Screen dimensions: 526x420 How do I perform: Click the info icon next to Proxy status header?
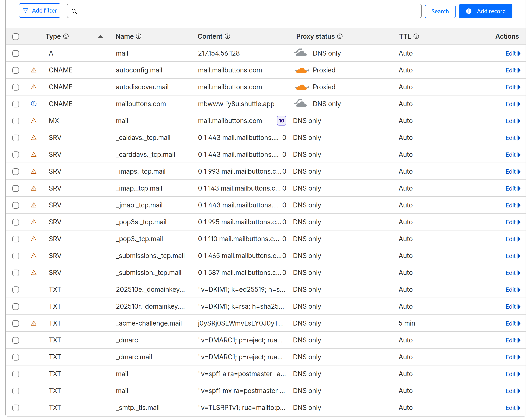tap(340, 36)
